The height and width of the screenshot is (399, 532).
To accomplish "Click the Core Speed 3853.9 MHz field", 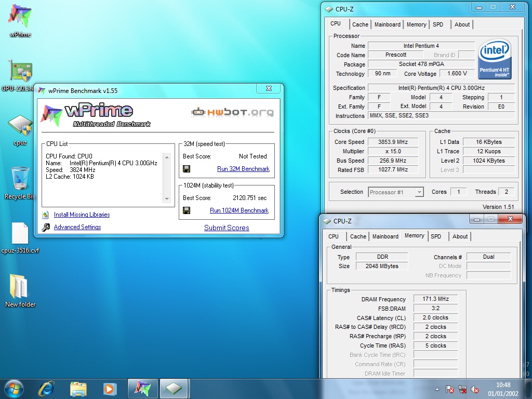I will (393, 142).
